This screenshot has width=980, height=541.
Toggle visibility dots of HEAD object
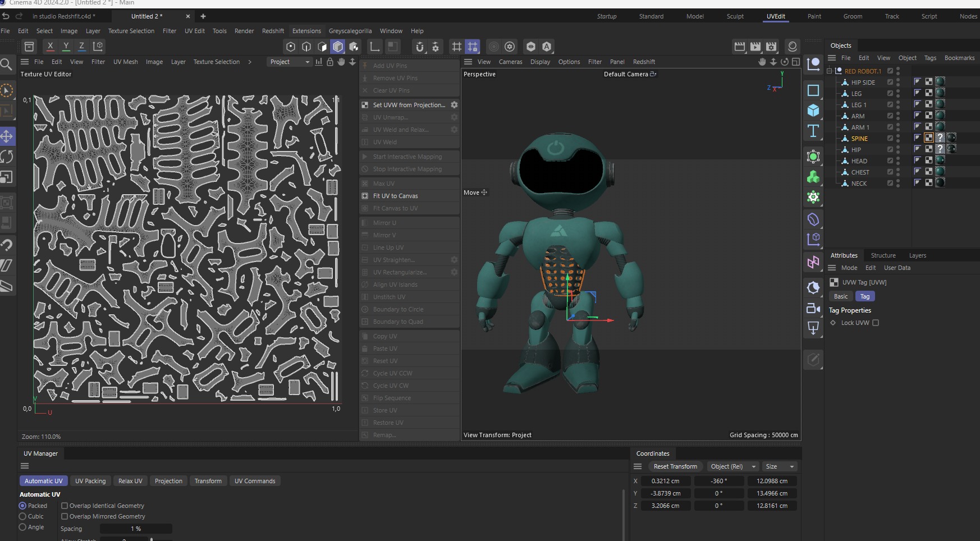coord(898,161)
